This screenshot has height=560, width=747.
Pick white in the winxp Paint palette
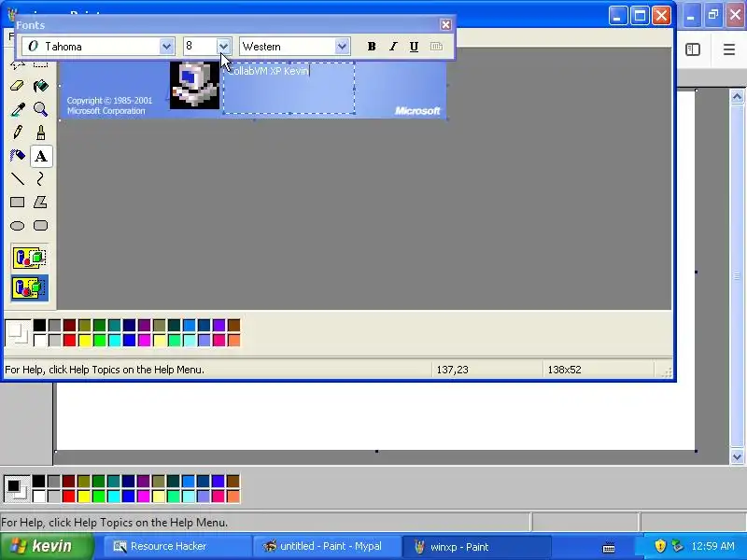[39, 340]
